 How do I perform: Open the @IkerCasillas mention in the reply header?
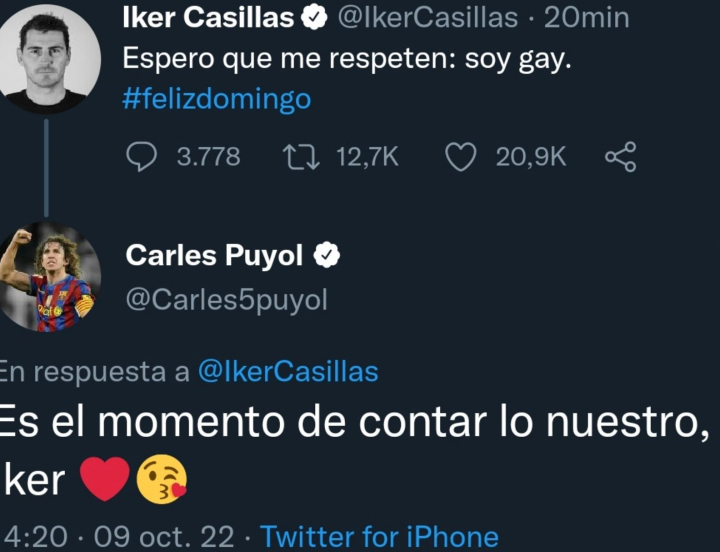pyautogui.click(x=288, y=372)
